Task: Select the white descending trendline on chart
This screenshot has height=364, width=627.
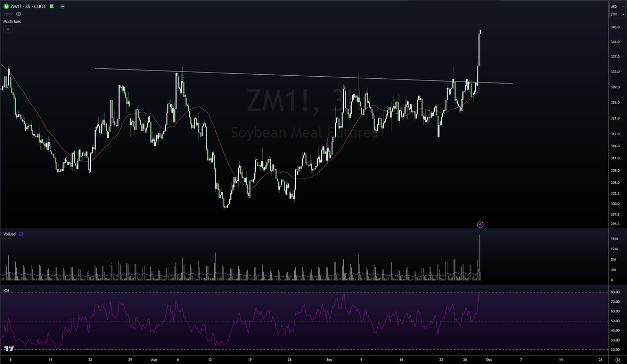Action: tap(303, 76)
